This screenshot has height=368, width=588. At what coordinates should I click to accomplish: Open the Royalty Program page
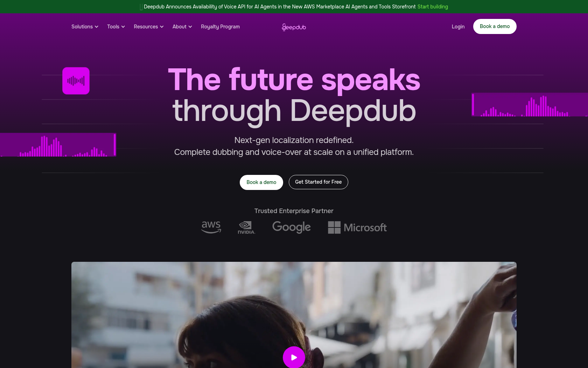click(x=220, y=27)
